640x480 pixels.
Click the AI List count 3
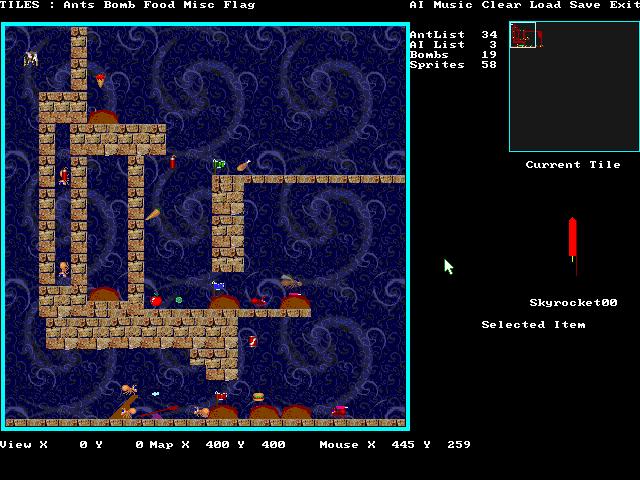[493, 44]
